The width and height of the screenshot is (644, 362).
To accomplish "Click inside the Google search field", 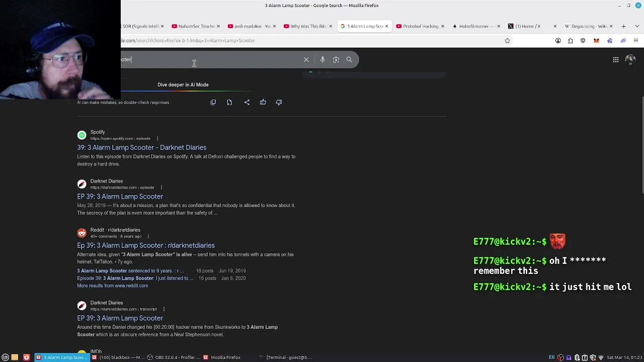I will click(x=211, y=59).
